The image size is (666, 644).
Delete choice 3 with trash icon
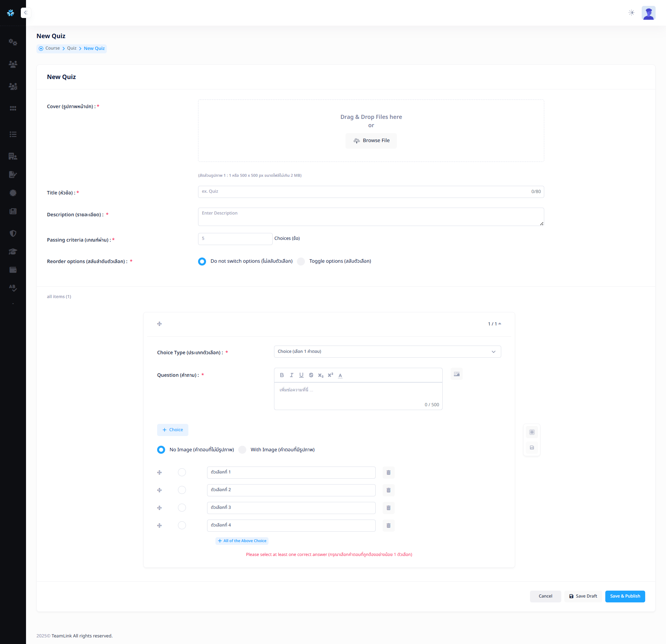coord(388,508)
